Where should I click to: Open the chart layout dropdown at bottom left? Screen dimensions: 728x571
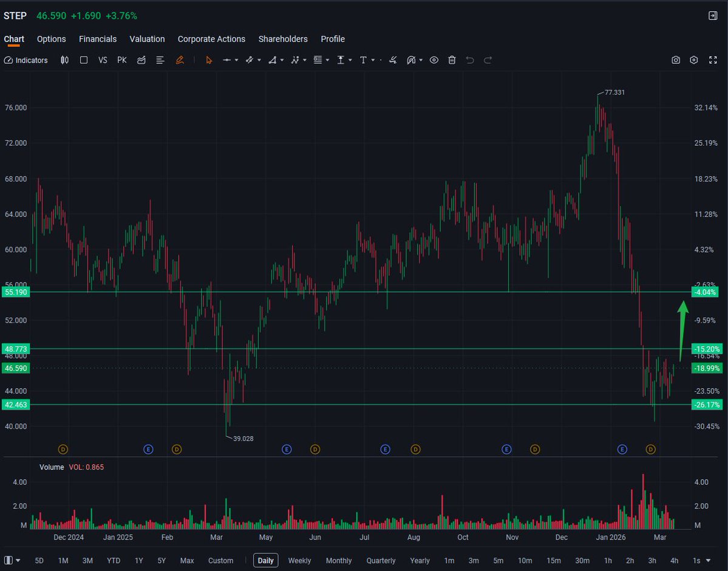12,561
